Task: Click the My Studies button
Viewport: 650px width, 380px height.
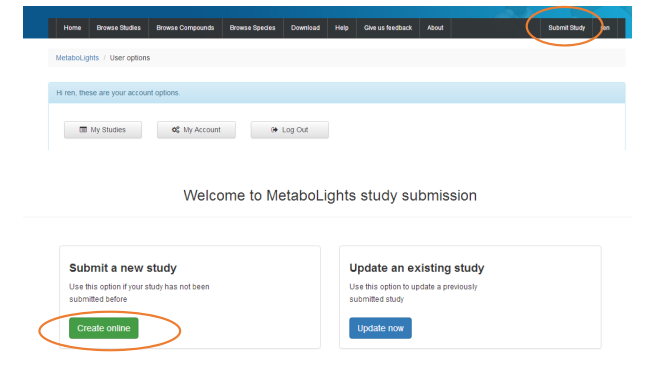Action: [x=103, y=130]
